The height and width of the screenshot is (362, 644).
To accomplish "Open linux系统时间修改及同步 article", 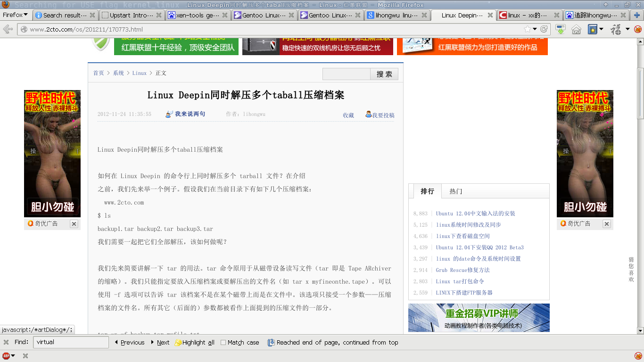I will 469,225.
